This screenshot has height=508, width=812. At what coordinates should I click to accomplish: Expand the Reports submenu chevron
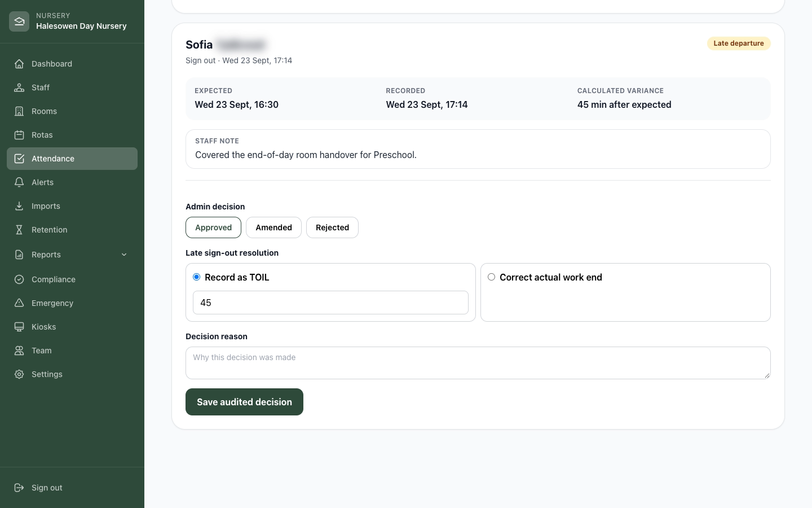(124, 255)
